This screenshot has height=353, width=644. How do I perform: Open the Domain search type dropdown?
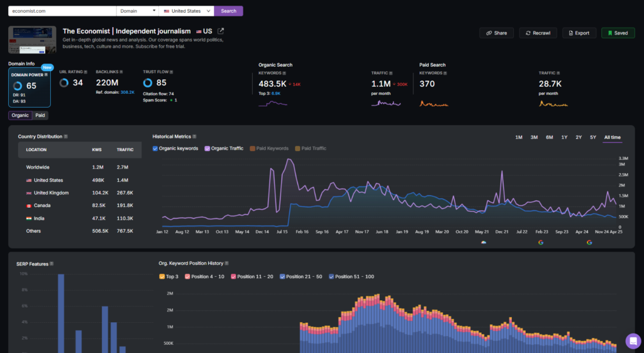point(138,11)
